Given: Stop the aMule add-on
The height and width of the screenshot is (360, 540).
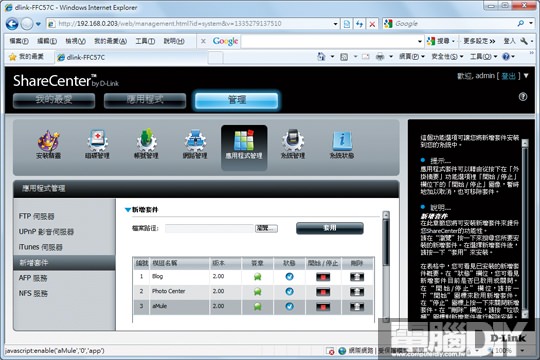Looking at the screenshot, I should tap(323, 307).
